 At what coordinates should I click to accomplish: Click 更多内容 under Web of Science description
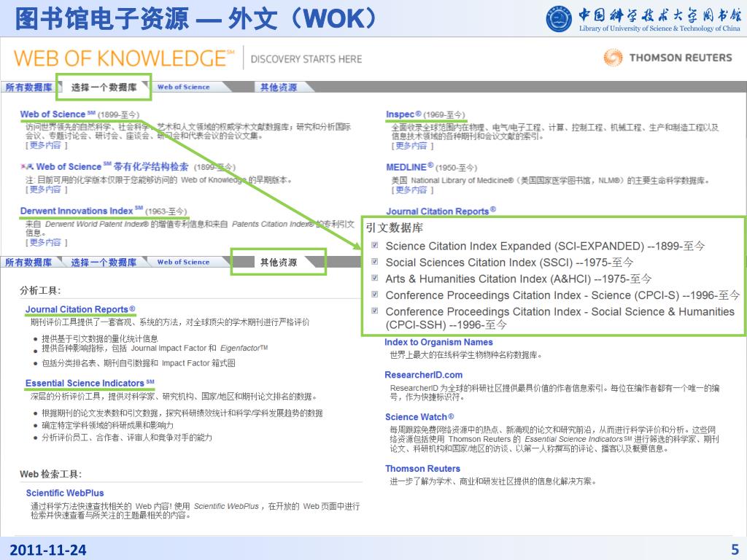click(x=45, y=145)
